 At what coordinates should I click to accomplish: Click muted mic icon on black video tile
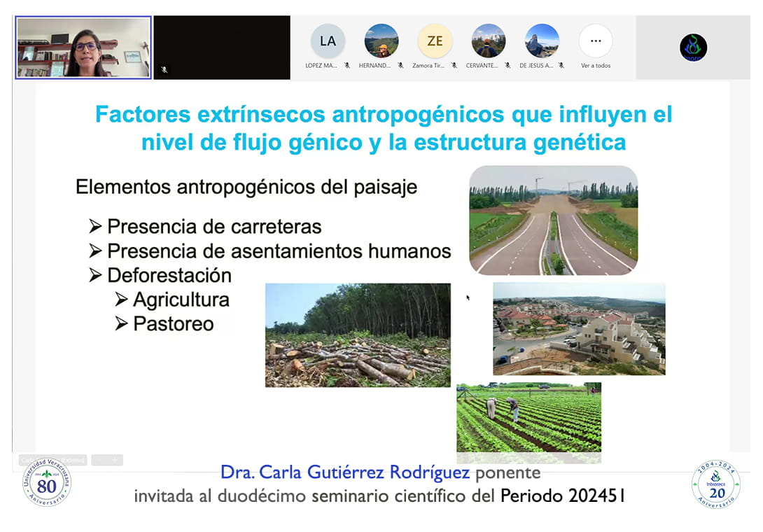tap(164, 70)
